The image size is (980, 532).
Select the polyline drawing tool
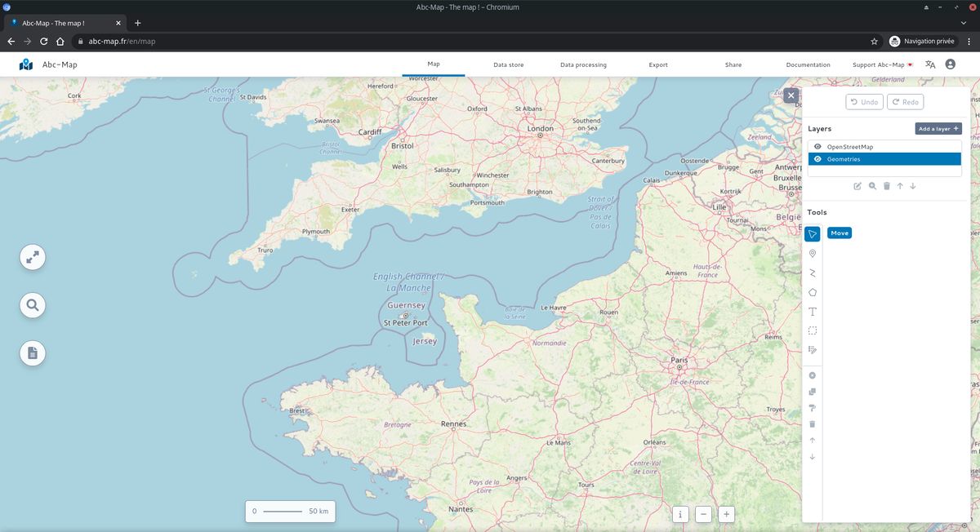[x=812, y=273]
